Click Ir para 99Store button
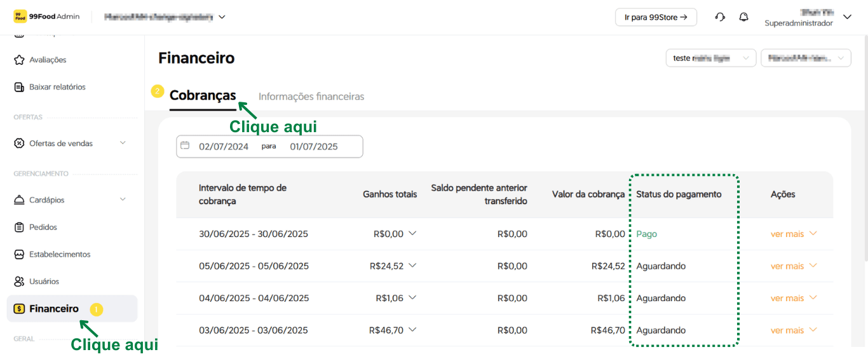The height and width of the screenshot is (359, 868). pos(656,17)
